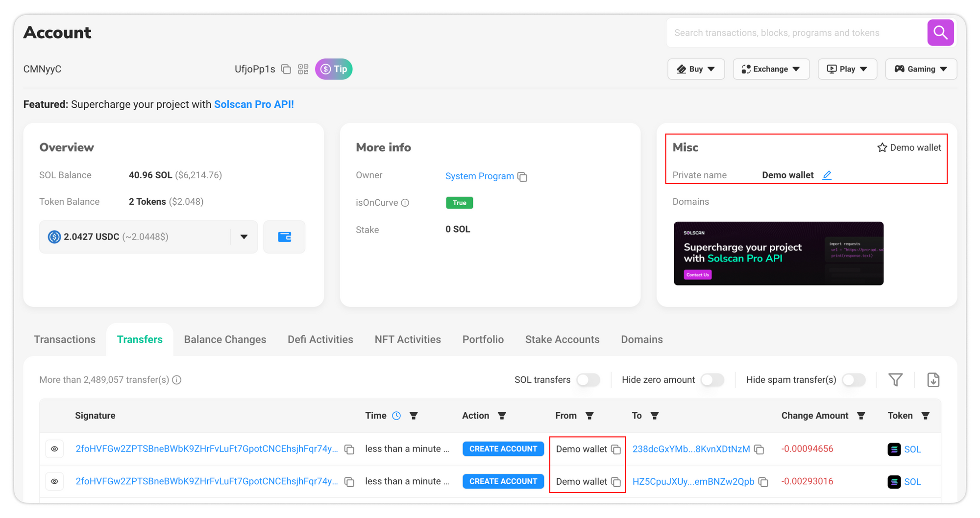
Task: Open signature link in the -0.00094656 row
Action: point(206,449)
